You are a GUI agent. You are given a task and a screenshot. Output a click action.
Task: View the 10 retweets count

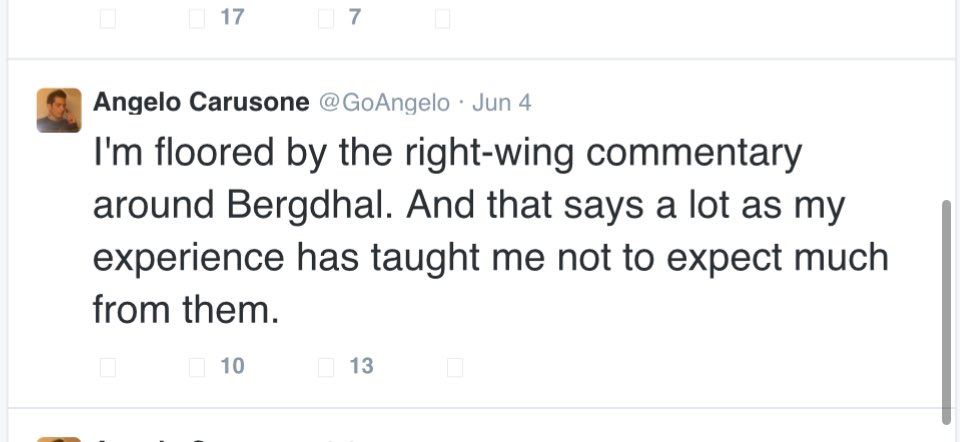[232, 367]
